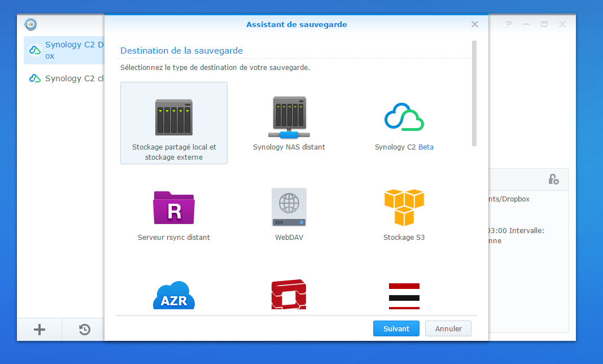
Task: Open help with the question mark icon
Action: click(x=508, y=24)
